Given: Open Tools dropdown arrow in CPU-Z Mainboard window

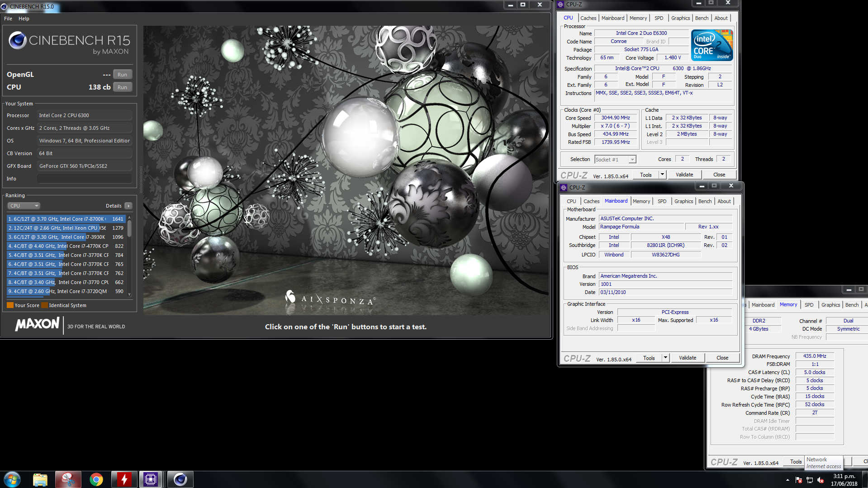Looking at the screenshot, I should pyautogui.click(x=665, y=358).
